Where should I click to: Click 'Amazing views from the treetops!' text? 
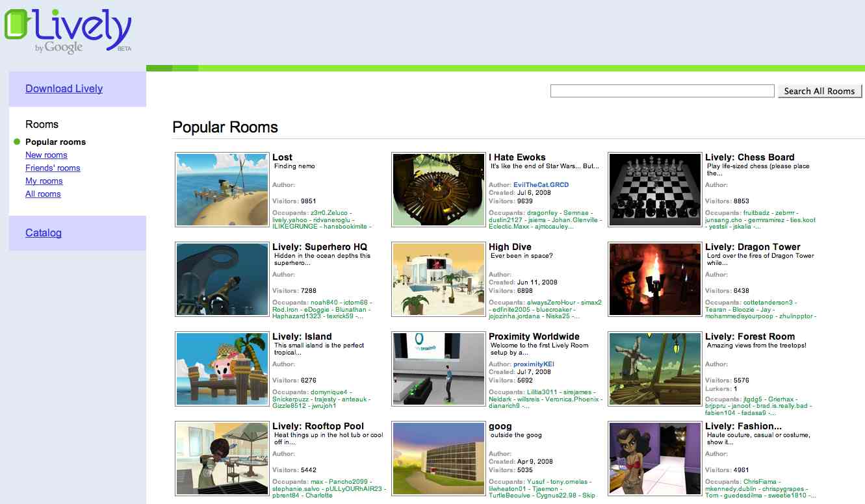(756, 346)
